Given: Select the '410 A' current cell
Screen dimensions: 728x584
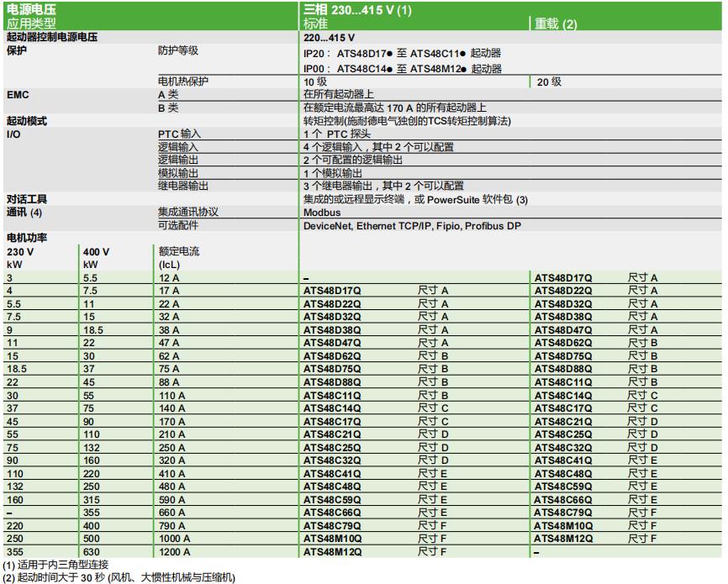Looking at the screenshot, I should coord(171,474).
